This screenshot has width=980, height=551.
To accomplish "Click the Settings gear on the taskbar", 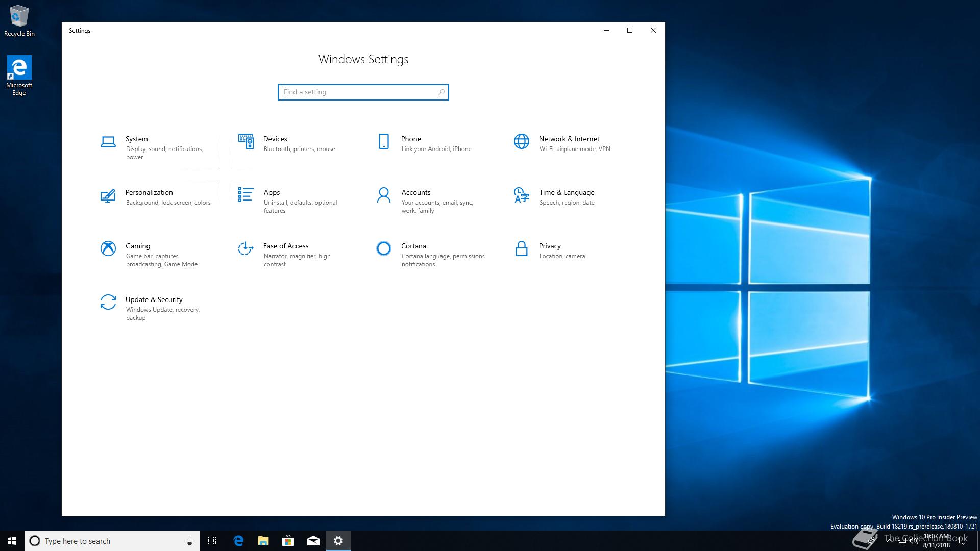I will tap(338, 541).
